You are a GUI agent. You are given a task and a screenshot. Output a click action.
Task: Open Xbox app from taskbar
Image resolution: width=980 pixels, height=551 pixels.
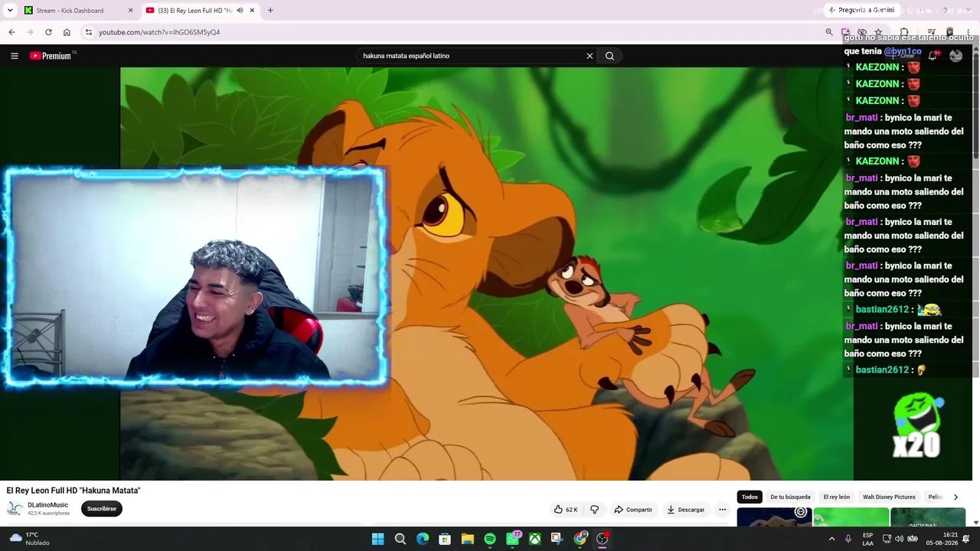pos(534,539)
